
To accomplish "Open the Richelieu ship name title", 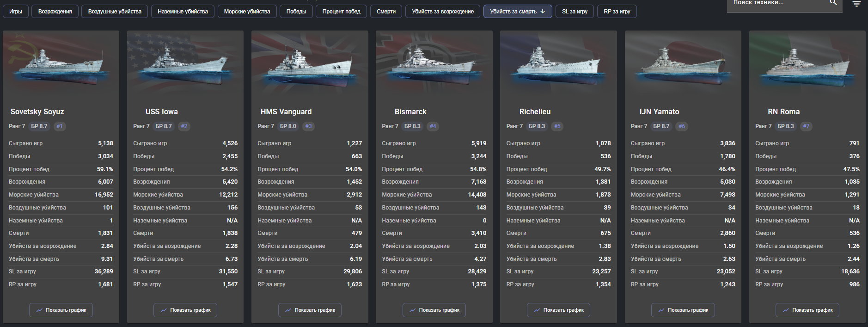I will pos(535,112).
